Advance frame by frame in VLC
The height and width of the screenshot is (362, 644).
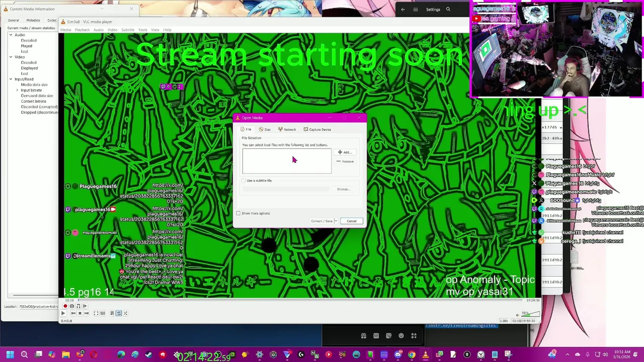(85, 306)
